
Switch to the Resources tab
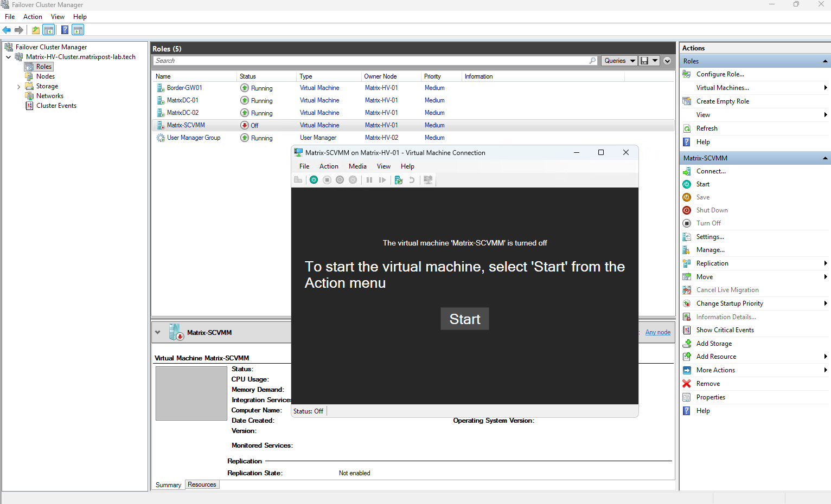[202, 484]
